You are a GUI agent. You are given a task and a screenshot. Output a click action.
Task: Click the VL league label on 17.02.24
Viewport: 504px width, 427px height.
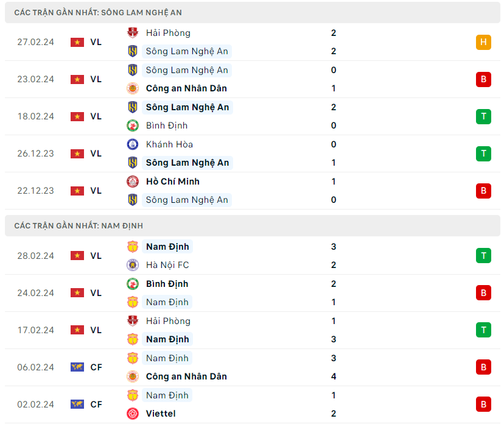pos(96,330)
